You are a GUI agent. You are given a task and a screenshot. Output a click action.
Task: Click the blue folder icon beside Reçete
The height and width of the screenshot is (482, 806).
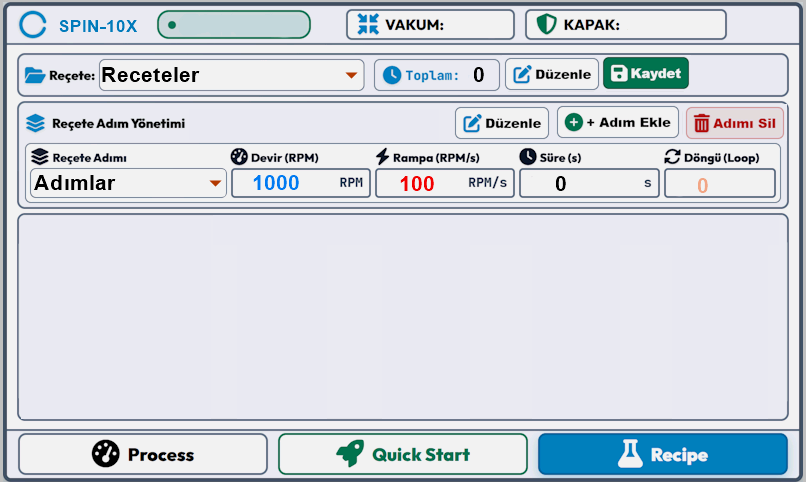[x=35, y=75]
